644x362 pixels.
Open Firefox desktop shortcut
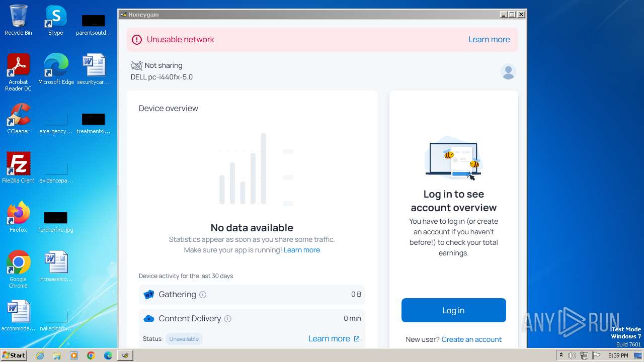[18, 218]
